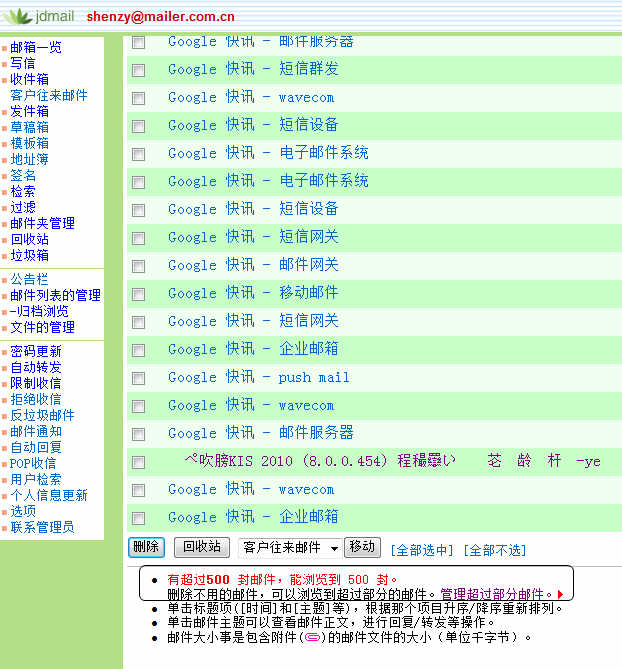
Task: Click the jdmail leaf logo
Action: pyautogui.click(x=17, y=17)
